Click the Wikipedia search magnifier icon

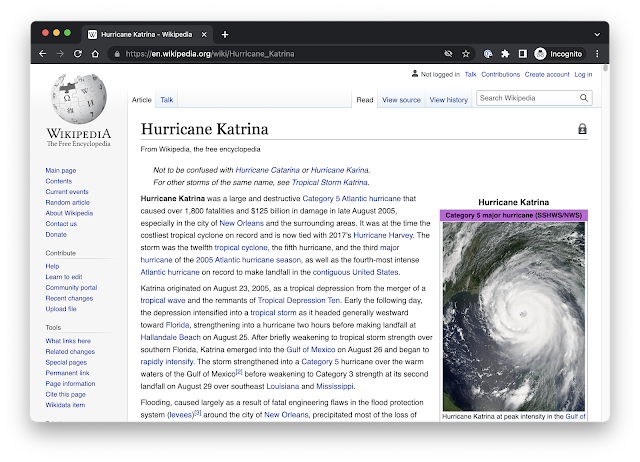(x=584, y=98)
